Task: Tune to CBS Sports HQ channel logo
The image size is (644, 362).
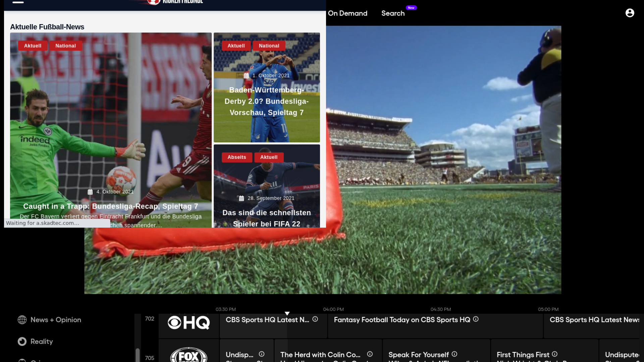Action: [189, 323]
